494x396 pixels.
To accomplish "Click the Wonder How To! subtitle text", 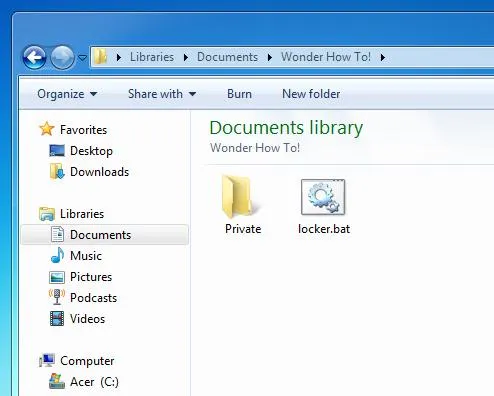I will pos(255,148).
